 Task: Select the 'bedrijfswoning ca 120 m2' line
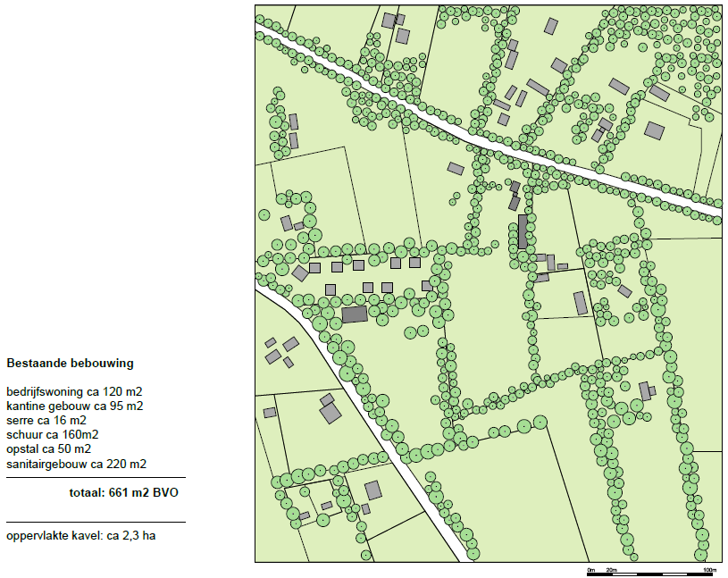[x=75, y=392]
